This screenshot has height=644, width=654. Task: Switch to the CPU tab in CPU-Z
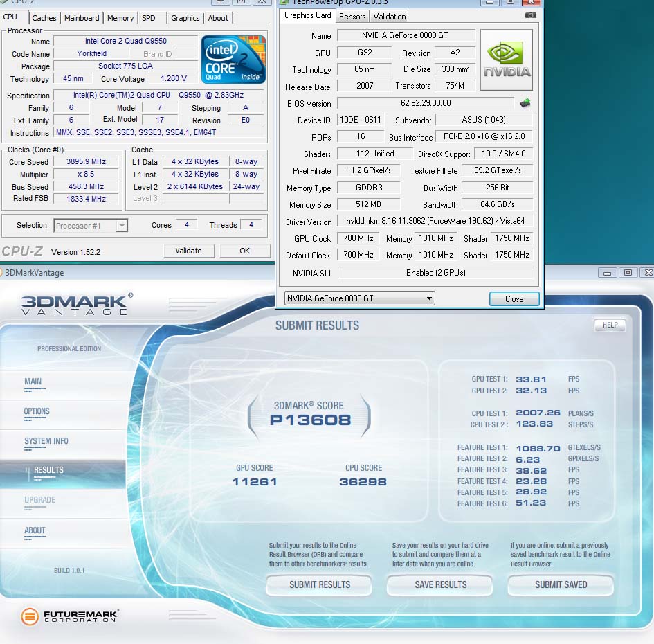pyautogui.click(x=10, y=17)
